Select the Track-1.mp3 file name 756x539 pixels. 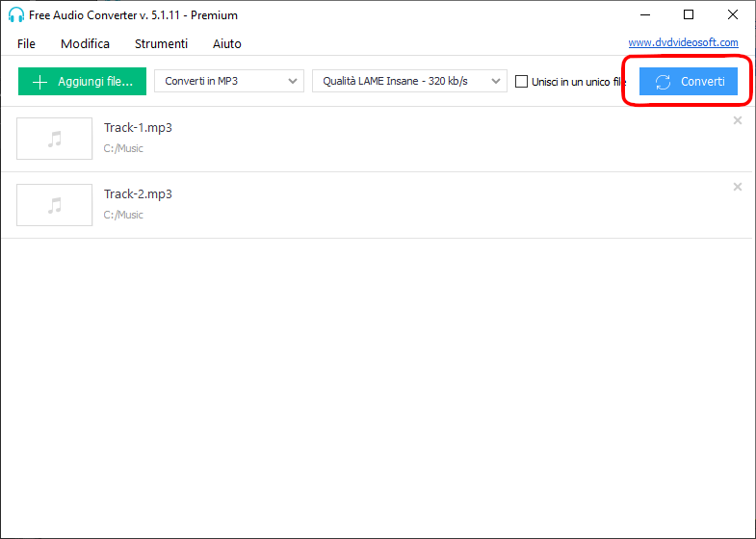[x=138, y=128]
